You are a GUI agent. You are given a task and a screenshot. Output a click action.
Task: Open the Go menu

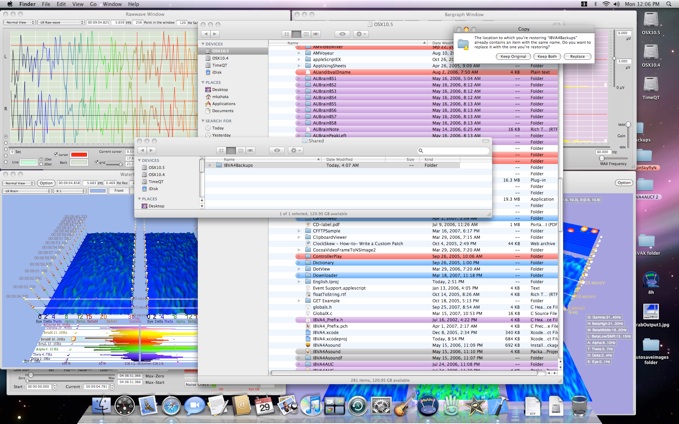[93, 4]
